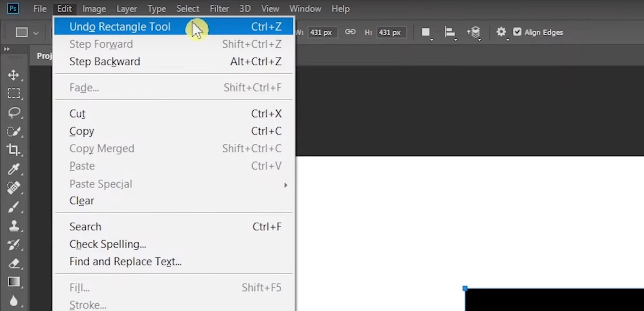This screenshot has height=311, width=644.
Task: Expand the toolbar double-arrow icon
Action: point(6,49)
